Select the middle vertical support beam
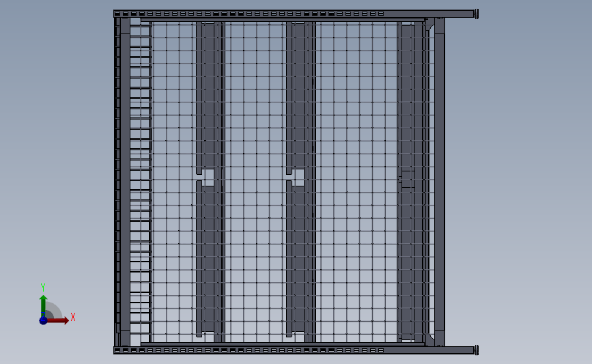This screenshot has height=364, width=592. (x=301, y=182)
